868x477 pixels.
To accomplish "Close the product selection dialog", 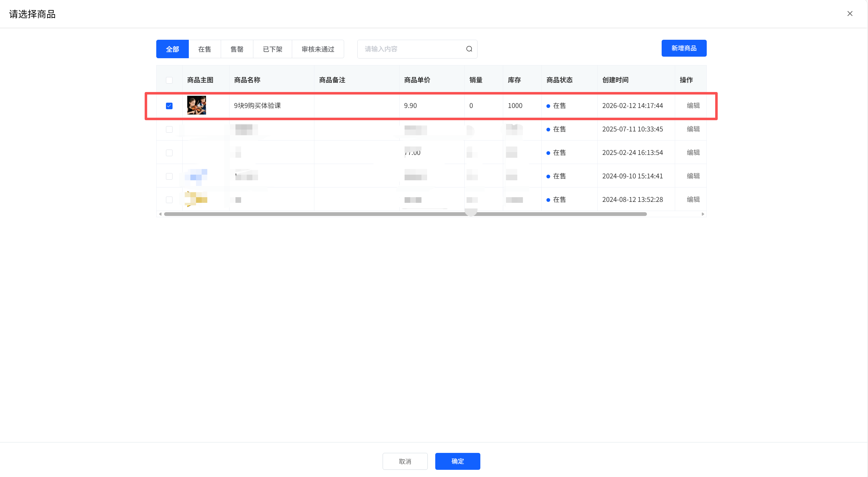I will click(x=850, y=13).
